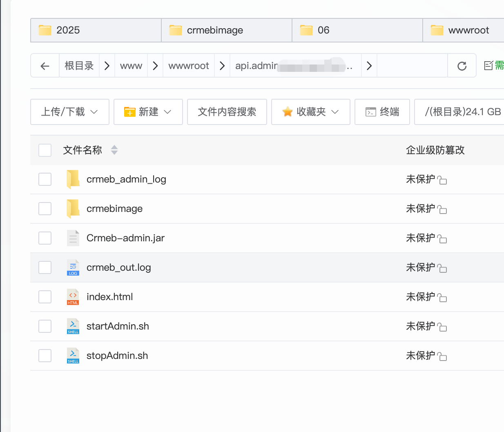The height and width of the screenshot is (432, 504).
Task: Click the green edit note icon
Action: [x=488, y=65]
